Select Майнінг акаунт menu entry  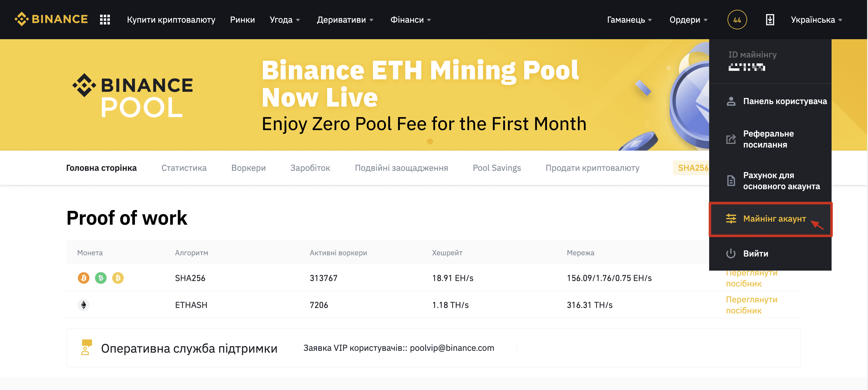pos(771,219)
